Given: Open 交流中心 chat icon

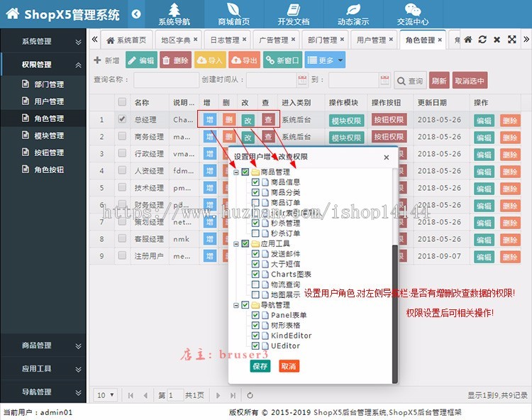Looking at the screenshot, I should pyautogui.click(x=413, y=9).
